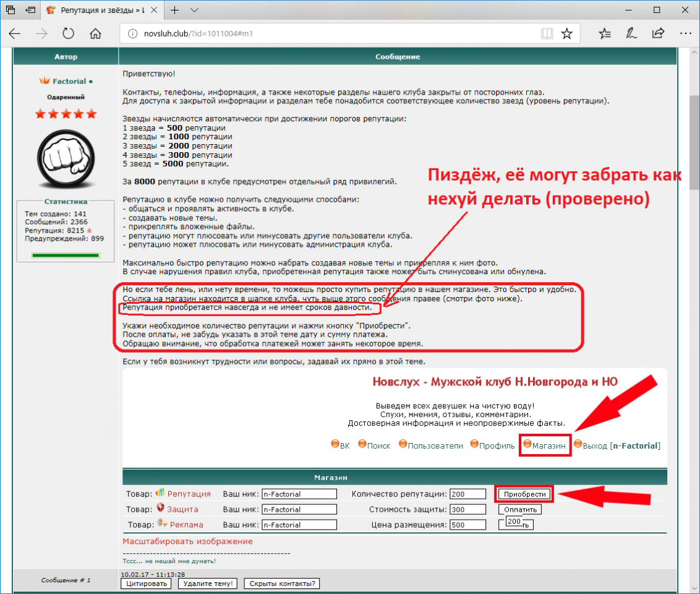Viewport: 700px width, 594px height.
Task: Click the 'Удалите тему!' button
Action: tap(208, 583)
